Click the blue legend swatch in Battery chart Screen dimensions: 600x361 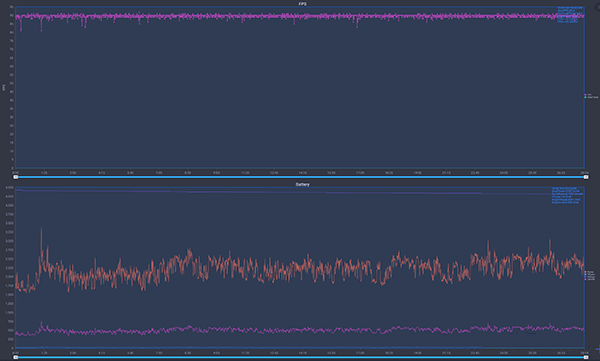pyautogui.click(x=585, y=274)
